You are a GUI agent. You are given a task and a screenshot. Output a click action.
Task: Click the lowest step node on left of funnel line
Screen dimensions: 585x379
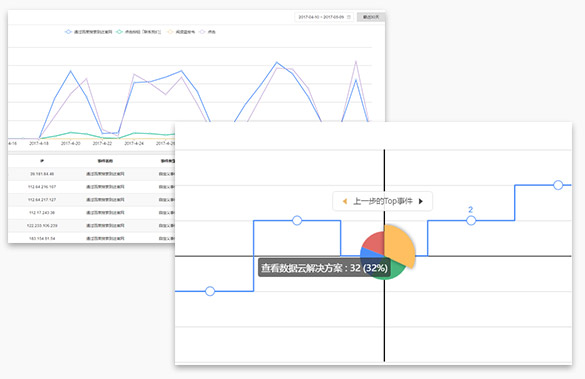[210, 291]
